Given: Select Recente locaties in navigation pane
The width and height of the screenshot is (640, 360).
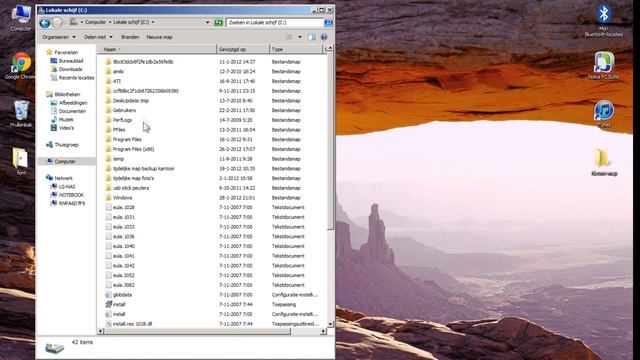Looking at the screenshot, I should pos(76,78).
